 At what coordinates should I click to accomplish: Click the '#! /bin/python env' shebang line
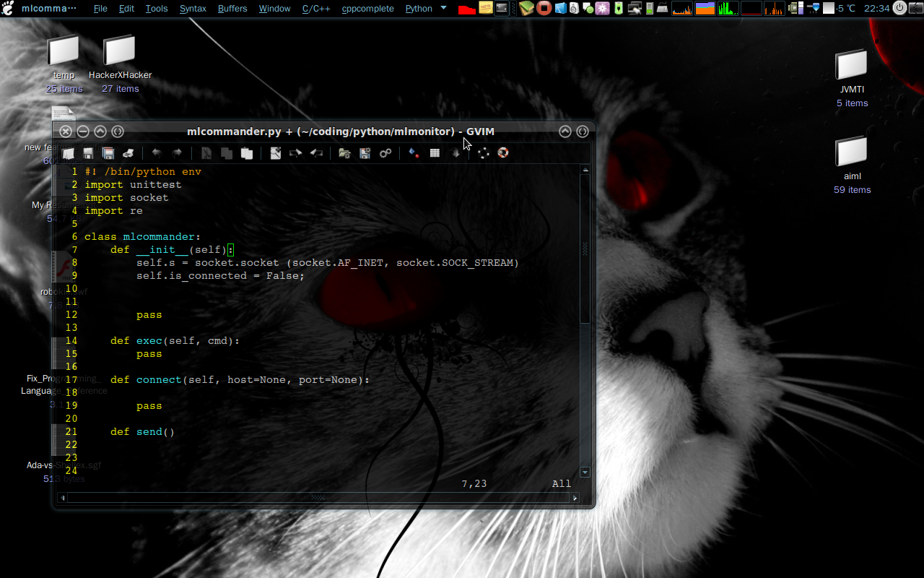click(x=143, y=172)
